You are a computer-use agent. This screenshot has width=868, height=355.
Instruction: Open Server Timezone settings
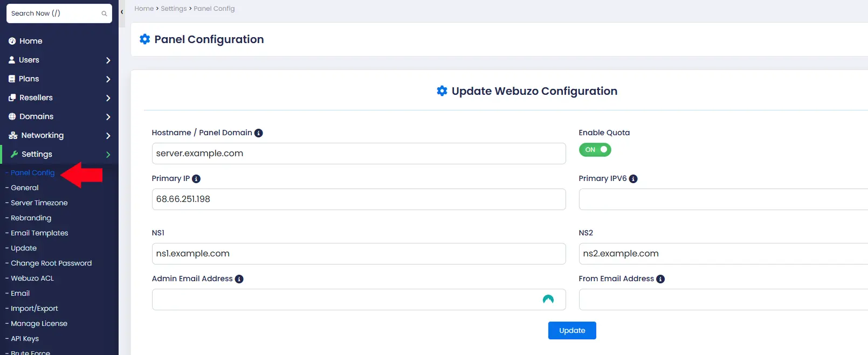tap(39, 203)
